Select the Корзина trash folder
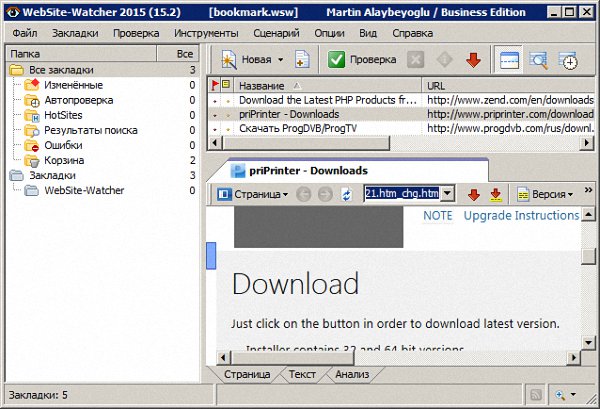This screenshot has width=600, height=409. click(63, 160)
